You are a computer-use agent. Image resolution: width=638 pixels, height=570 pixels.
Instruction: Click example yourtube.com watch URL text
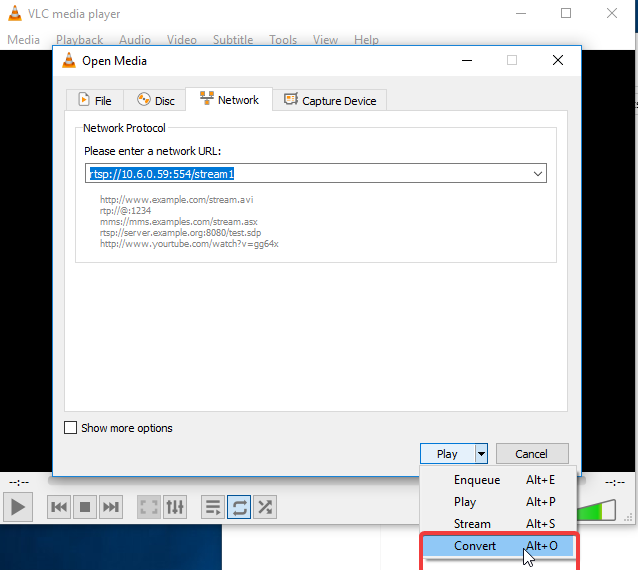point(189,243)
